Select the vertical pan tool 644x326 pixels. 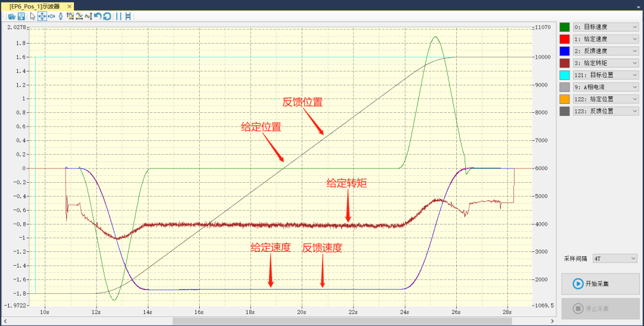61,16
